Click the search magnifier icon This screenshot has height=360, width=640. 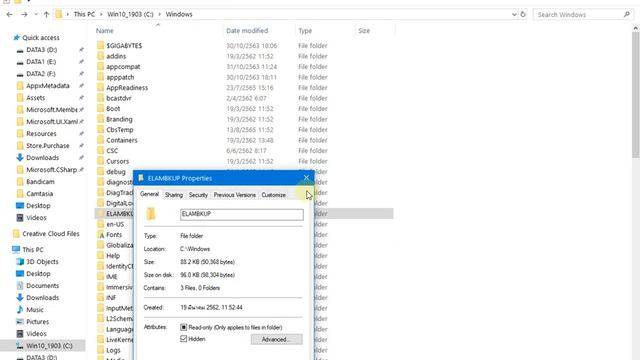pyautogui.click(x=627, y=14)
